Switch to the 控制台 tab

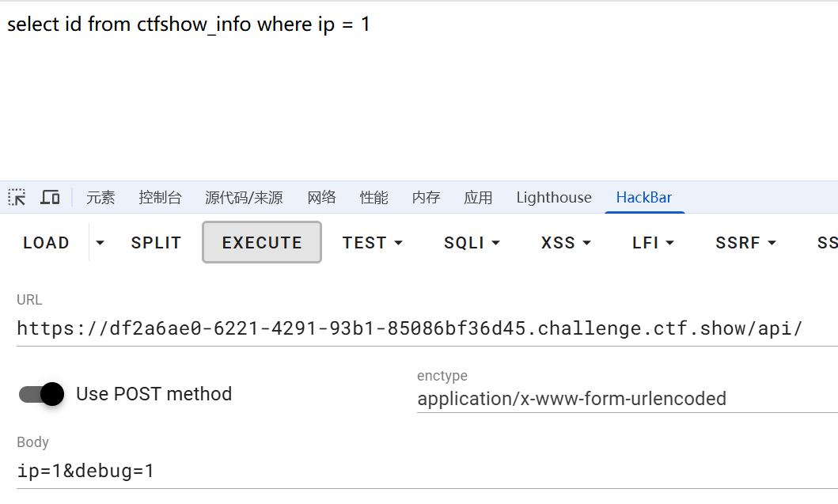coord(160,198)
